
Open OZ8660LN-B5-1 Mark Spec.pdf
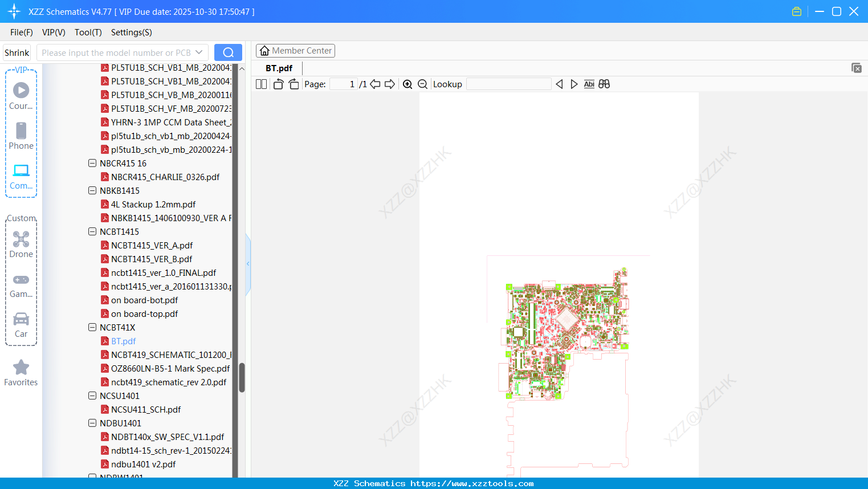170,368
